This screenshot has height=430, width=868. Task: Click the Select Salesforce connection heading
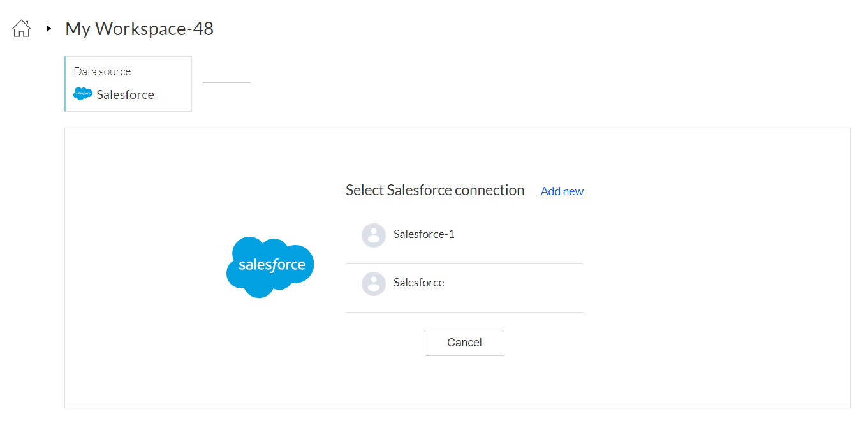tap(435, 190)
